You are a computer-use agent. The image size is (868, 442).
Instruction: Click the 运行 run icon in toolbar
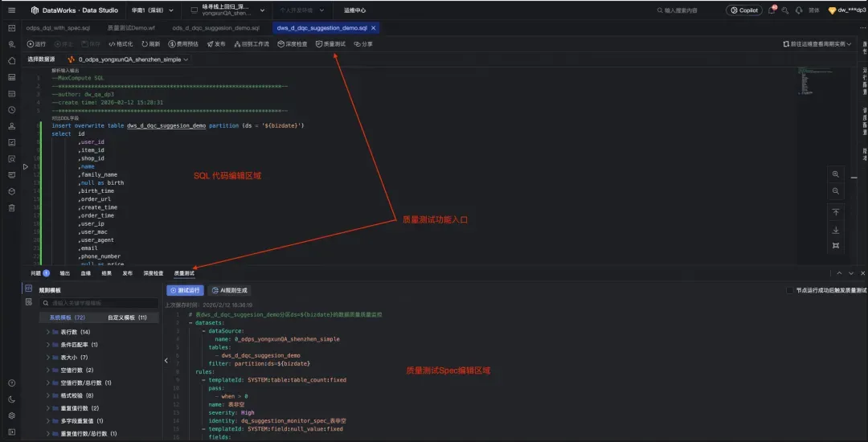(x=31, y=44)
